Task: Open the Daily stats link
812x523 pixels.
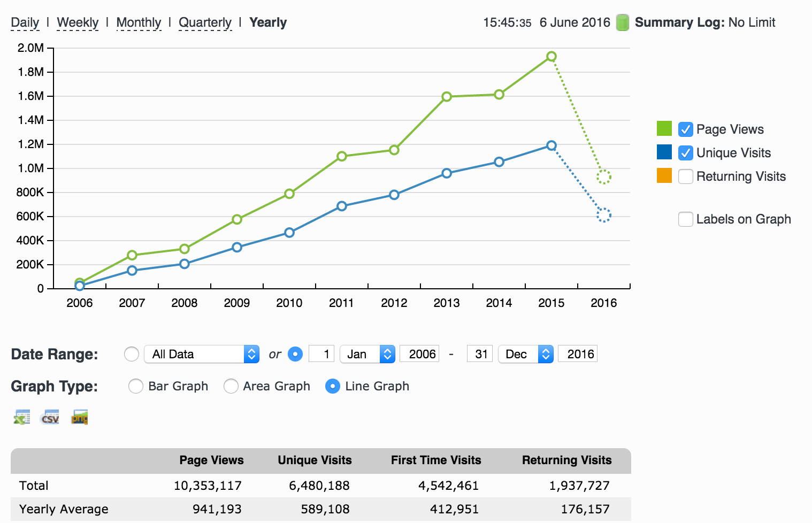Action: 25,22
